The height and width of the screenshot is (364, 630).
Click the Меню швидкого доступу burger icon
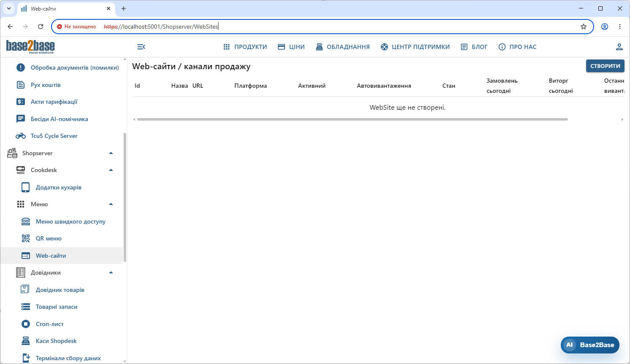[26, 221]
